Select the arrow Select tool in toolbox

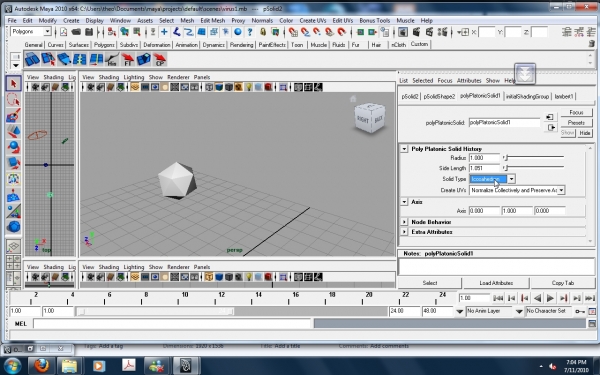click(14, 83)
